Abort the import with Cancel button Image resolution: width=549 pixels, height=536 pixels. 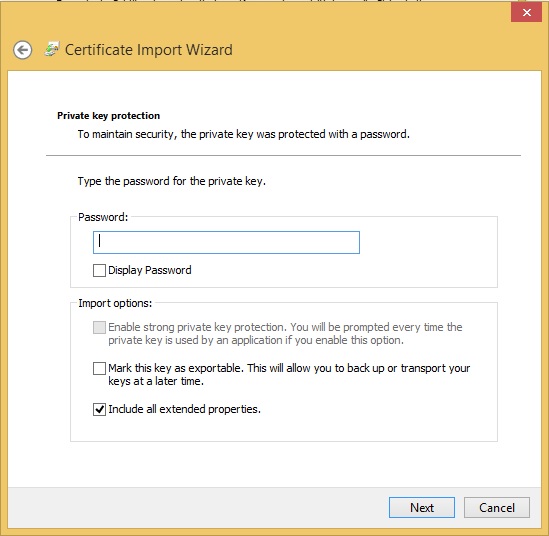pyautogui.click(x=497, y=508)
